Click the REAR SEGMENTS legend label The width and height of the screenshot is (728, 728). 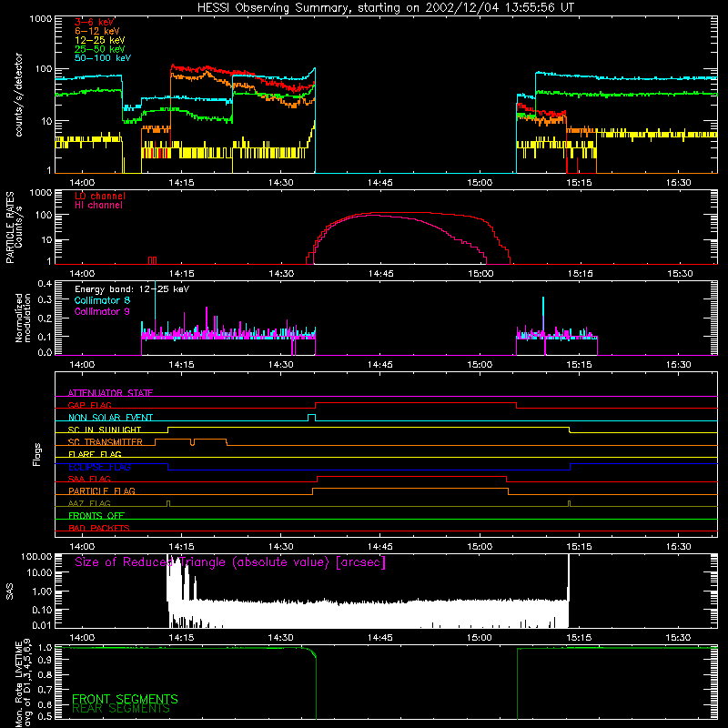[121, 709]
